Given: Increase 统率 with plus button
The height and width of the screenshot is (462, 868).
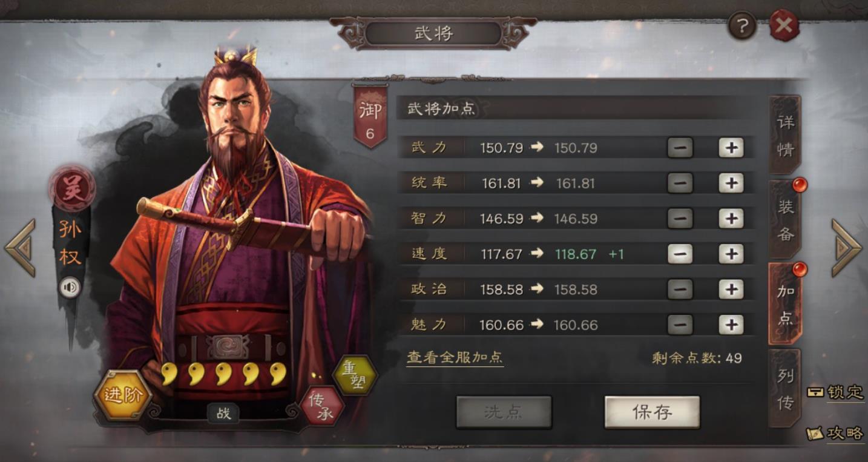Looking at the screenshot, I should pyautogui.click(x=731, y=183).
